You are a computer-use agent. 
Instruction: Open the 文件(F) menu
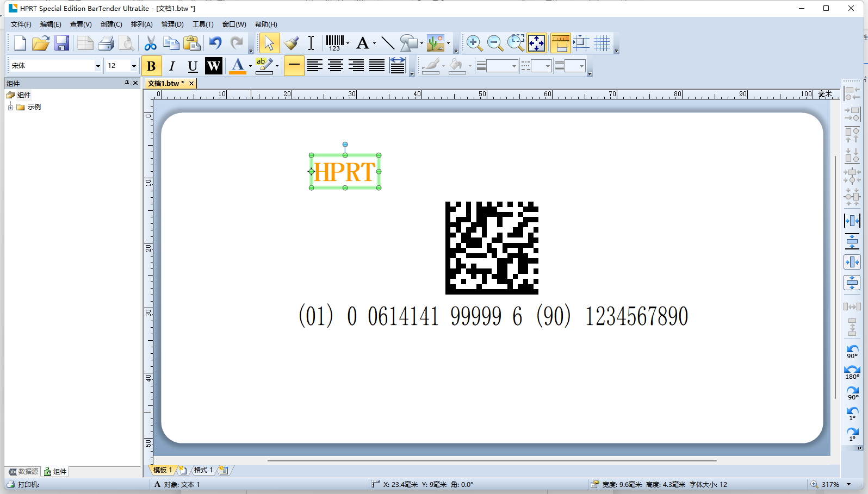(21, 24)
